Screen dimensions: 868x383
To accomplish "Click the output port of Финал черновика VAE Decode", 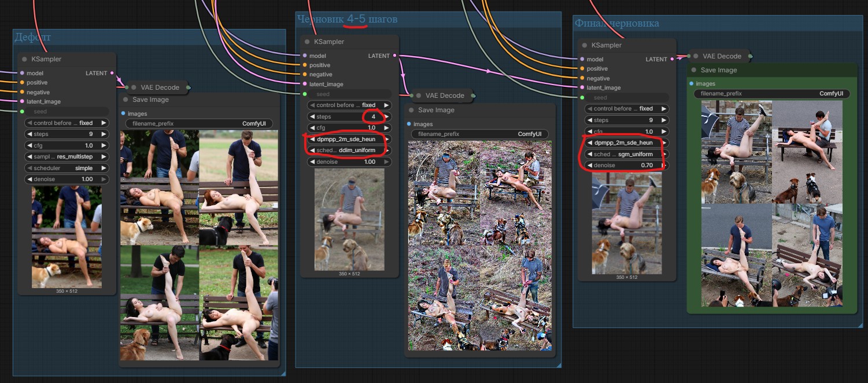I will click(x=751, y=56).
